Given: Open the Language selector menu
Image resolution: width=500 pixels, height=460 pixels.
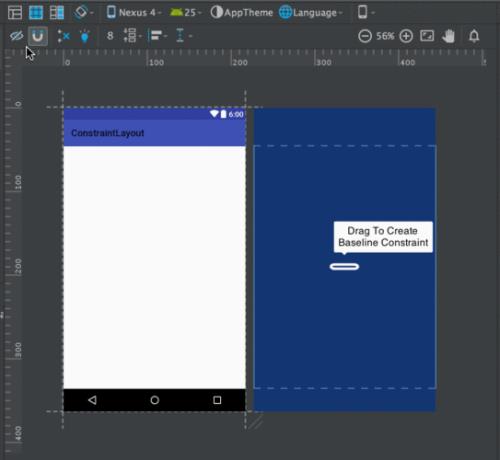Looking at the screenshot, I should point(311,13).
